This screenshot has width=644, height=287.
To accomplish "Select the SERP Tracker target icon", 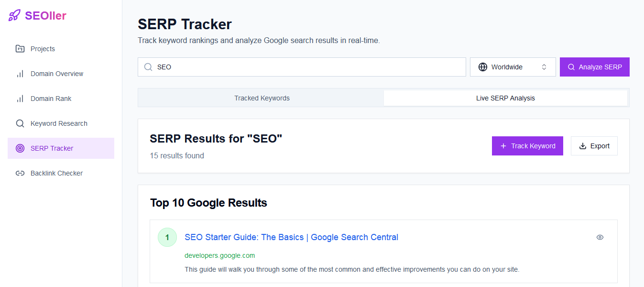I will pos(20,148).
